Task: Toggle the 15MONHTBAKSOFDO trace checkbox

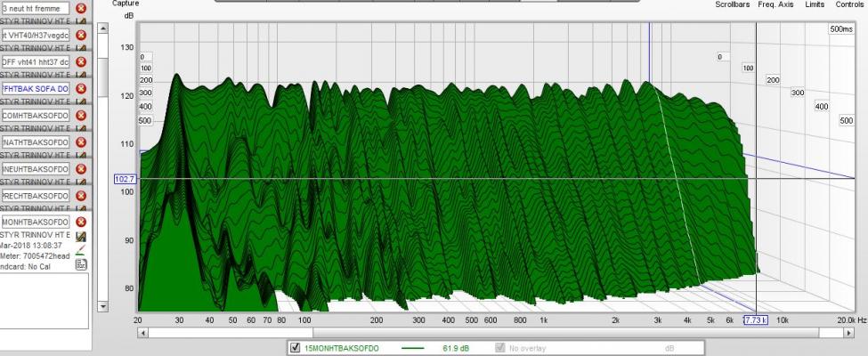Action: (295, 348)
